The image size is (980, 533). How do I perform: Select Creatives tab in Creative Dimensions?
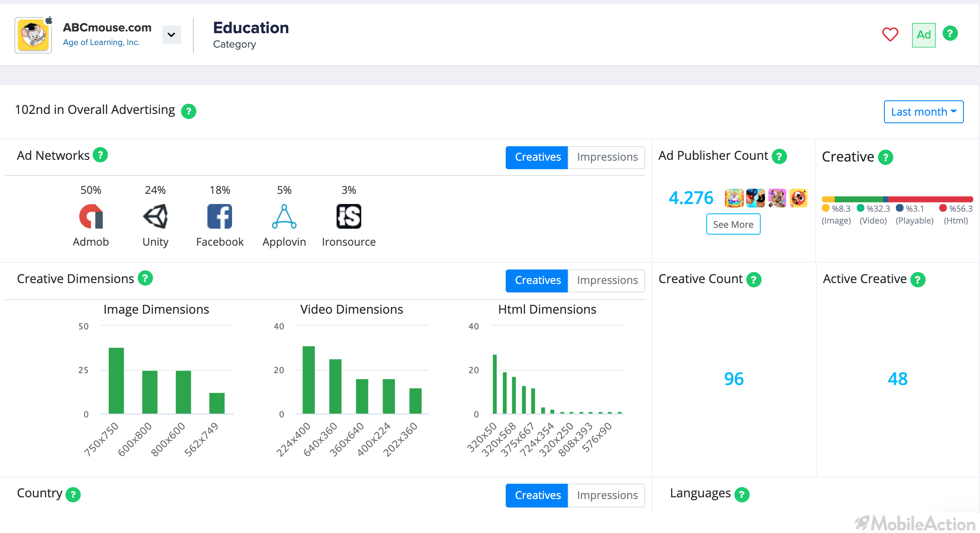[537, 281]
